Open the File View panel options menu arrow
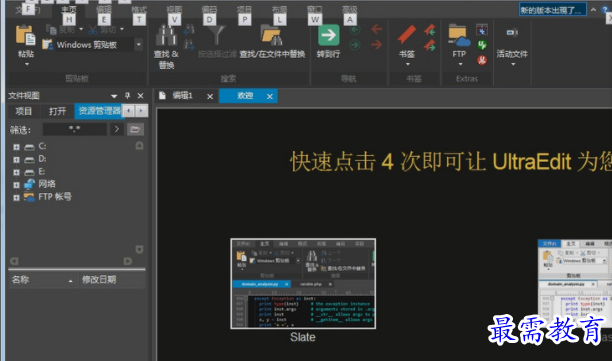Screen dimensions: 612x361 (114, 96)
